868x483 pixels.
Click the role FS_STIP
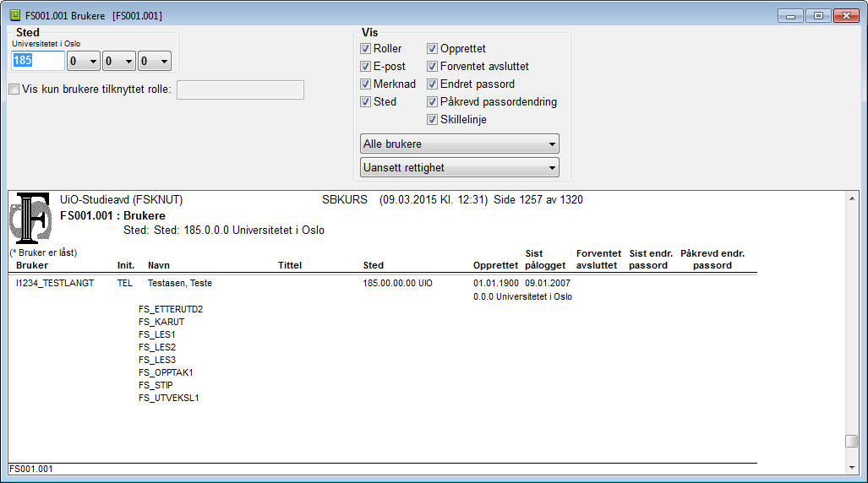156,386
